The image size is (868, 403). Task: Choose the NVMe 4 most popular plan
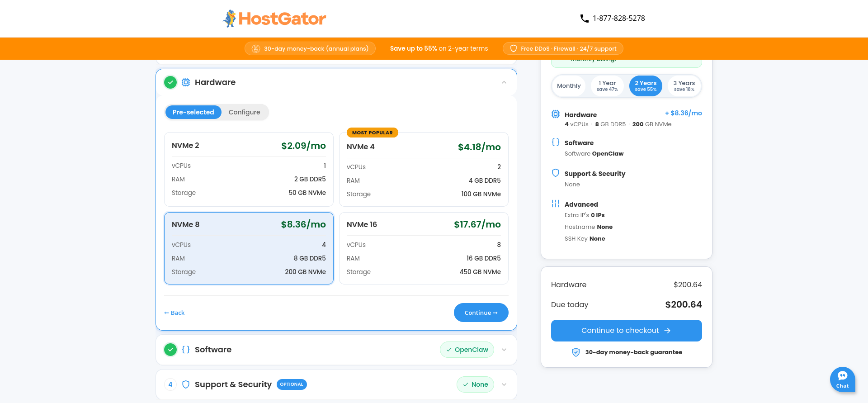click(x=424, y=169)
